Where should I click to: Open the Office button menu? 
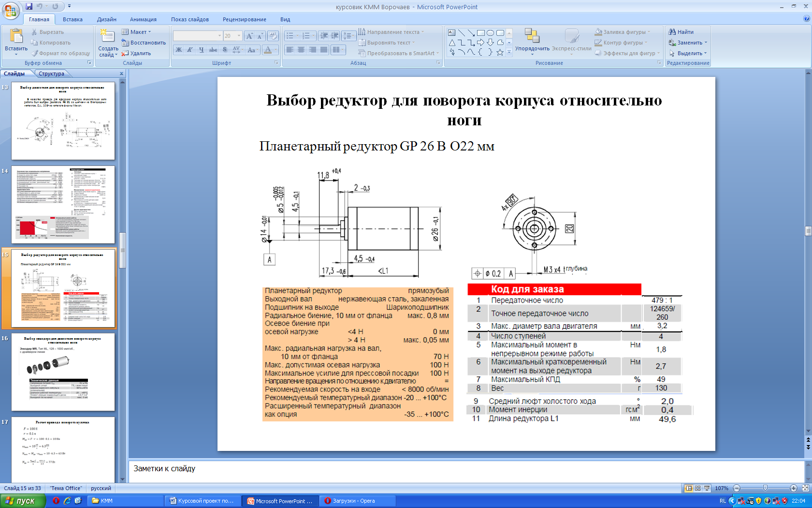(x=10, y=10)
